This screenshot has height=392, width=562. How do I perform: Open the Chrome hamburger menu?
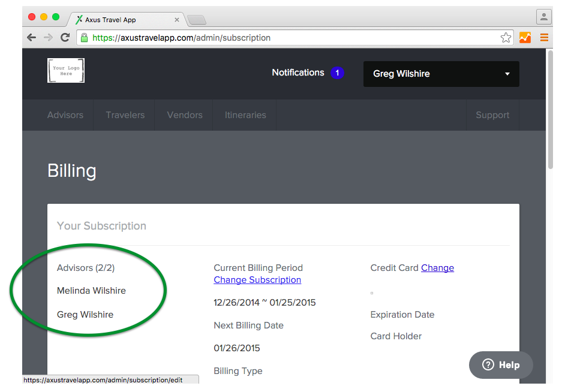[544, 38]
